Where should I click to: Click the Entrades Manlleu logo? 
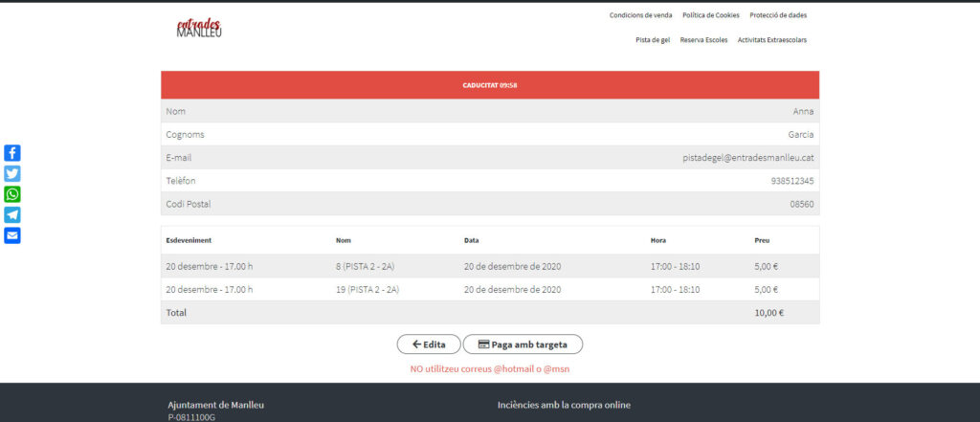tap(199, 29)
